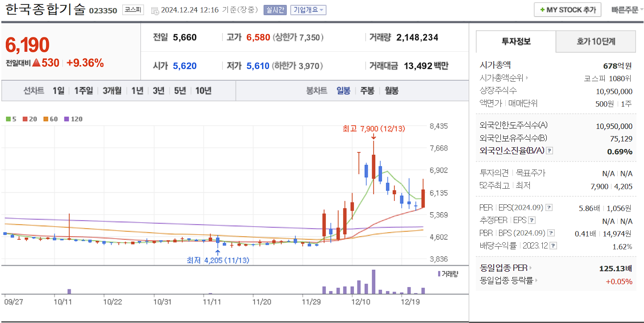Click the question mark next to PER|EPS
The height and width of the screenshot is (323, 644).
coord(549,208)
